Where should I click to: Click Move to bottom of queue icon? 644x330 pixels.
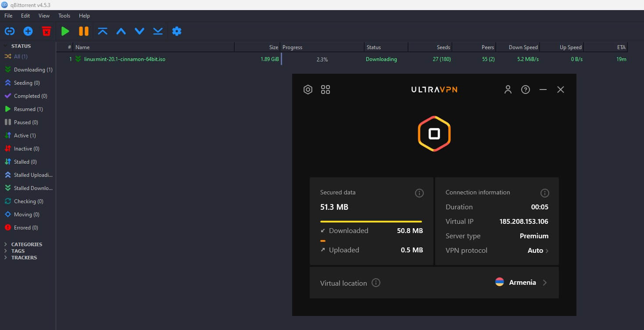point(158,31)
